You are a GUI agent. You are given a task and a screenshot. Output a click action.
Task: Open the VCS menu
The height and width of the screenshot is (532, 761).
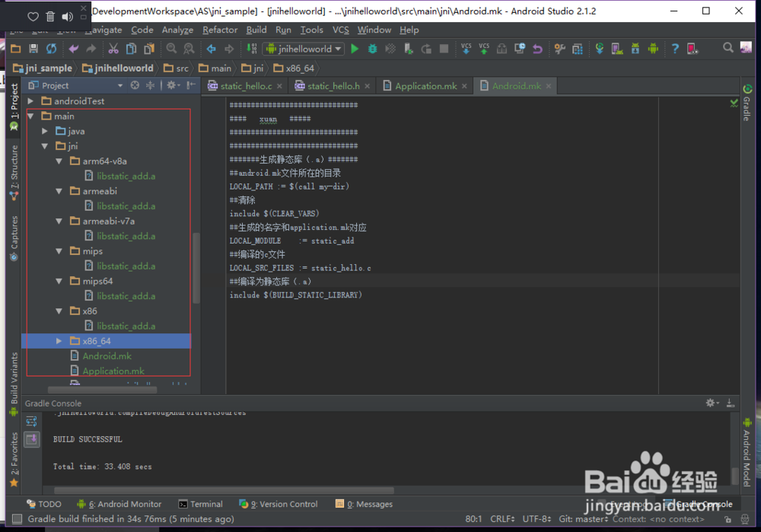pos(341,30)
